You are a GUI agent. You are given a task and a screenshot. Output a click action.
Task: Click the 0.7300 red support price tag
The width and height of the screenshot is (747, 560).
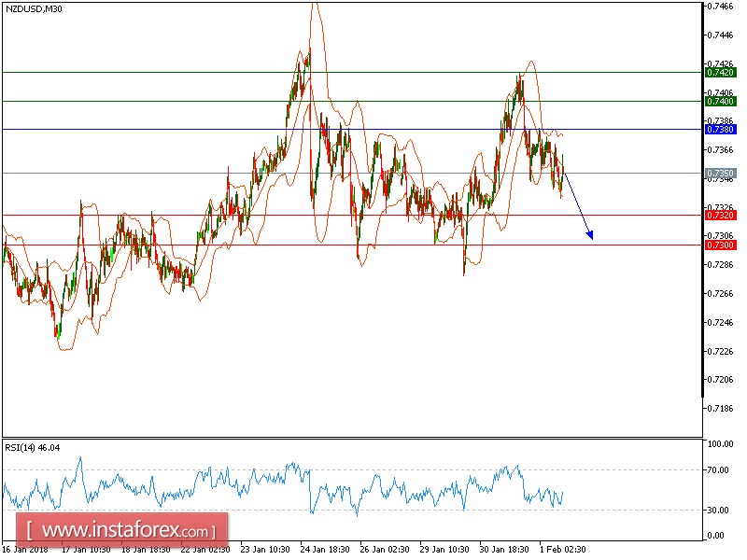720,245
